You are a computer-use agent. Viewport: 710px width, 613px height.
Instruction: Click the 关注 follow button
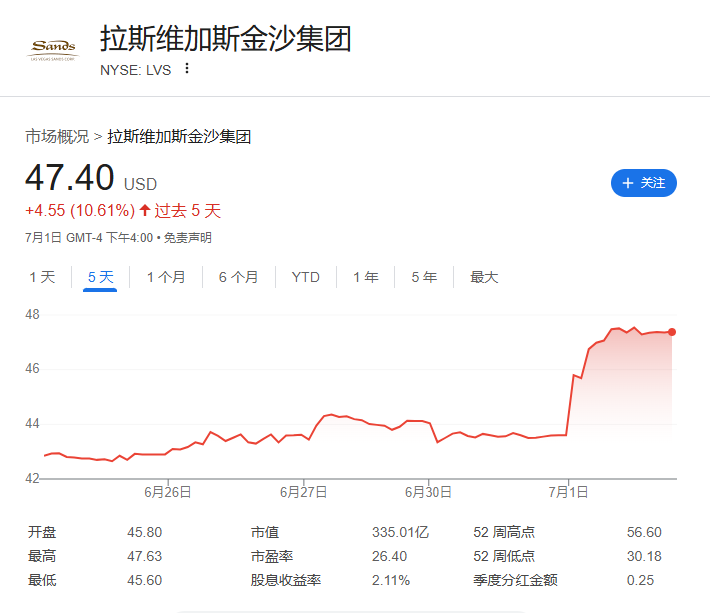pos(643,183)
